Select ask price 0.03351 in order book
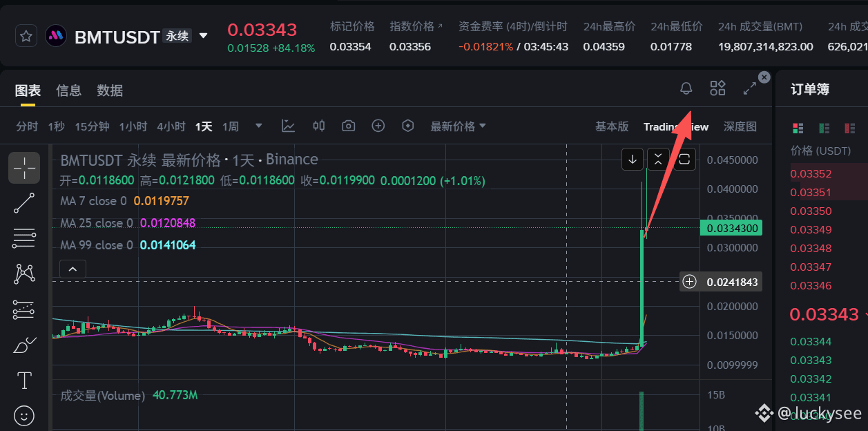868x431 pixels. pyautogui.click(x=811, y=192)
